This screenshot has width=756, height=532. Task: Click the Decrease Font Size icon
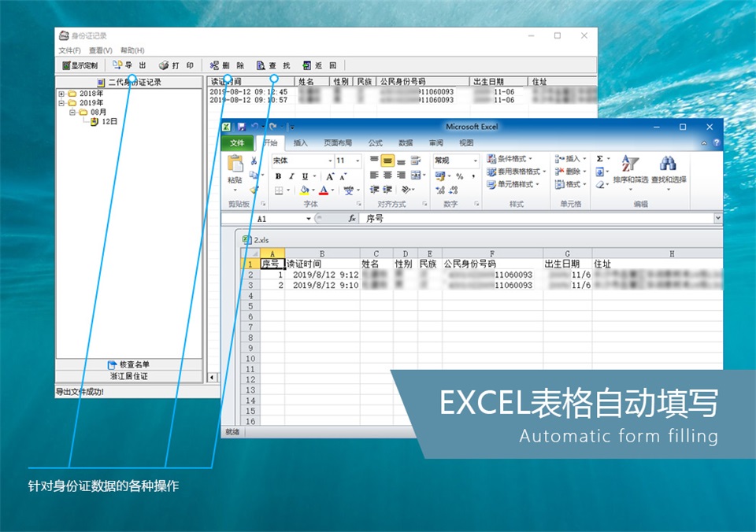click(x=343, y=176)
